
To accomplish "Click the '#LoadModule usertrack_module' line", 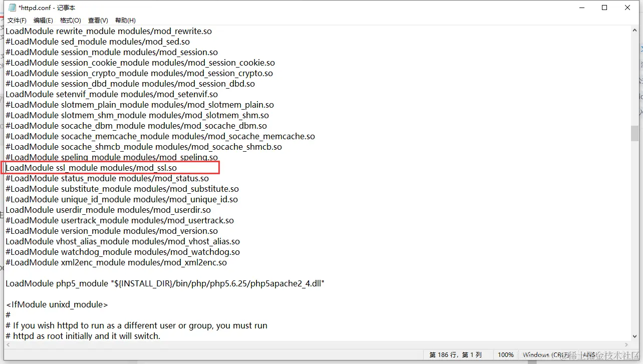I will (120, 220).
